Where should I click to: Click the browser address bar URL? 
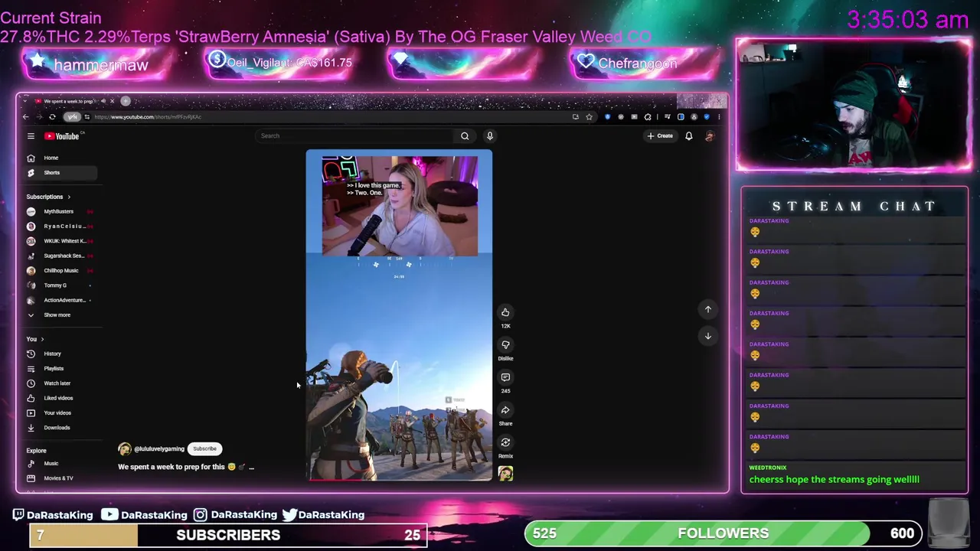pyautogui.click(x=148, y=117)
